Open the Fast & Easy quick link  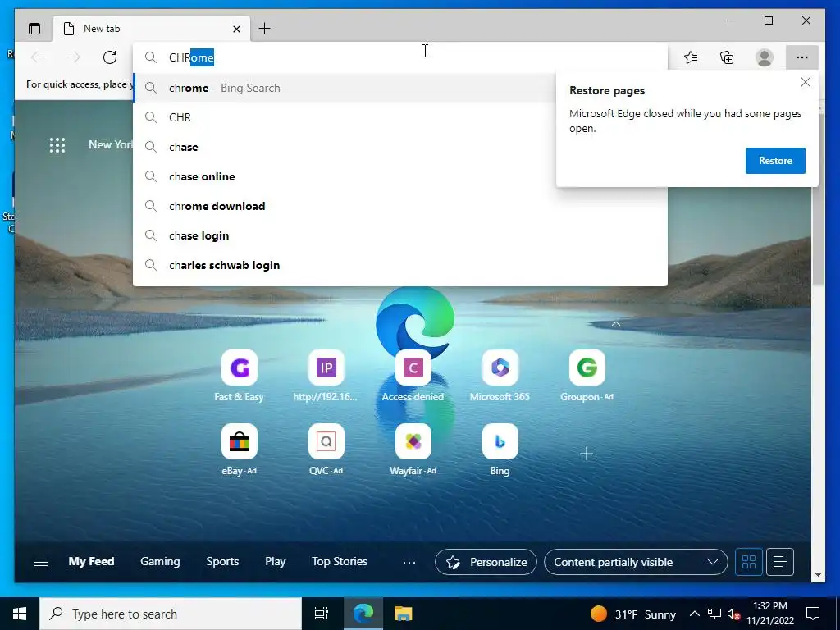[x=239, y=376]
